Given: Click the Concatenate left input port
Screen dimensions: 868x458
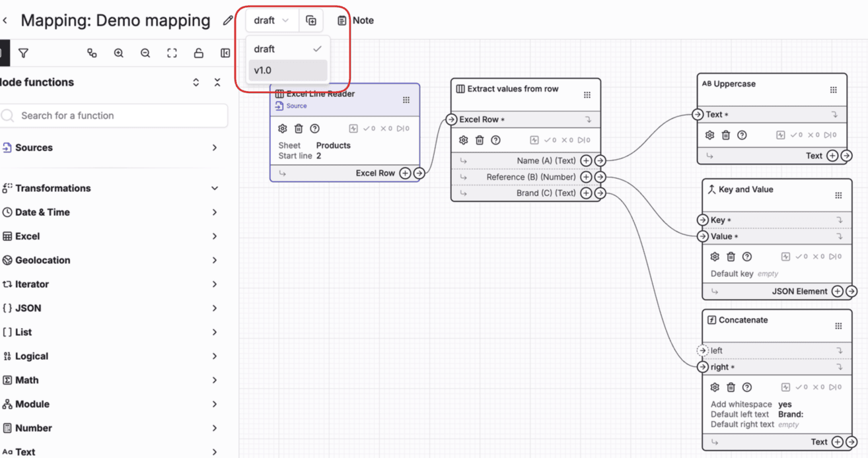Looking at the screenshot, I should coord(702,350).
